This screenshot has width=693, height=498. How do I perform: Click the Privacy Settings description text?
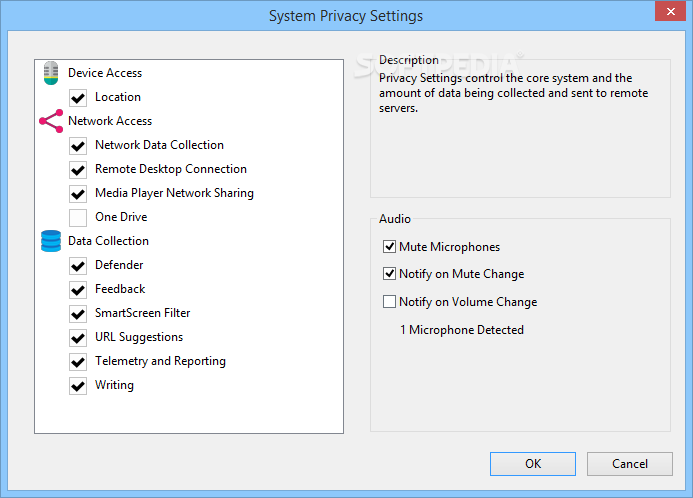point(514,93)
